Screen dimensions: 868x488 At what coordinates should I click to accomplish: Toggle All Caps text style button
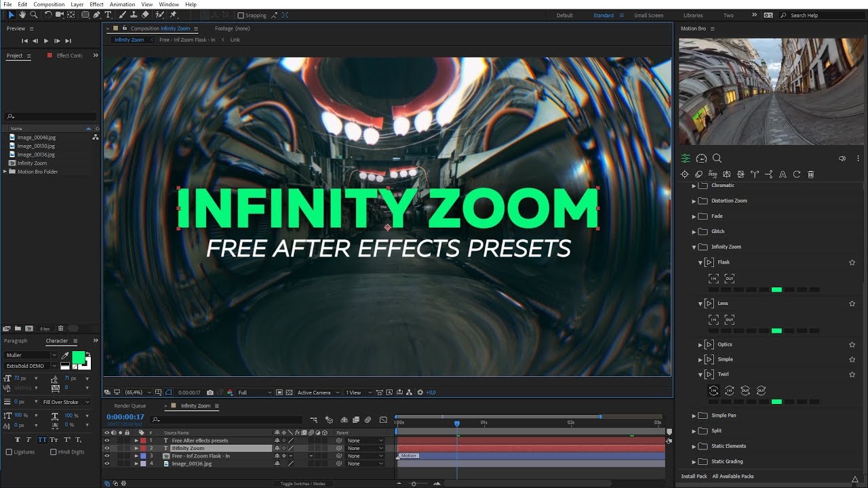(x=42, y=440)
